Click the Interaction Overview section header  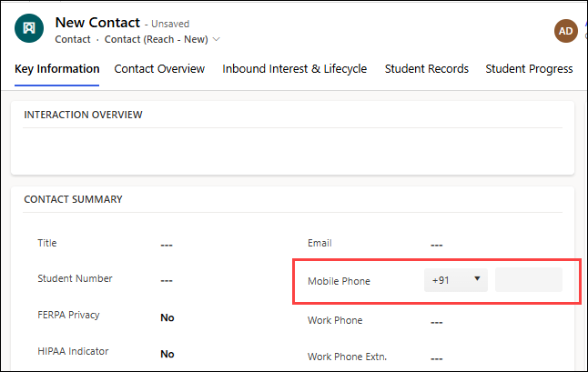point(83,115)
